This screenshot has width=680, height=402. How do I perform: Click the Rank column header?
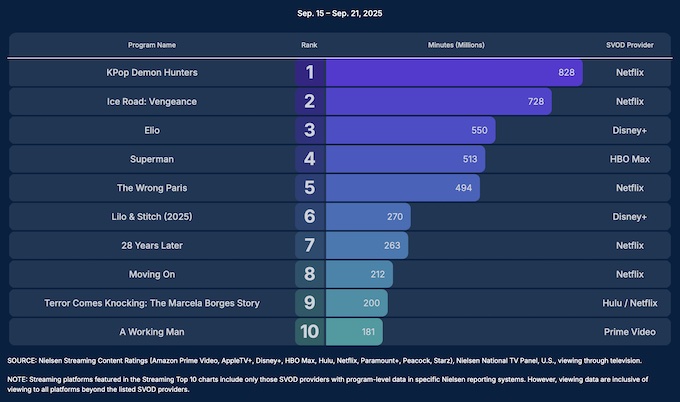pos(309,46)
